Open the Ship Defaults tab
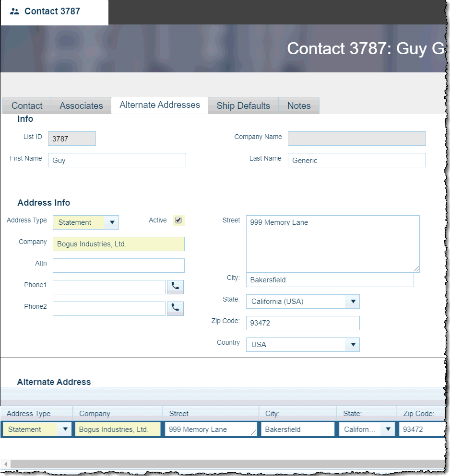This screenshot has height=476, width=450. pyautogui.click(x=243, y=105)
